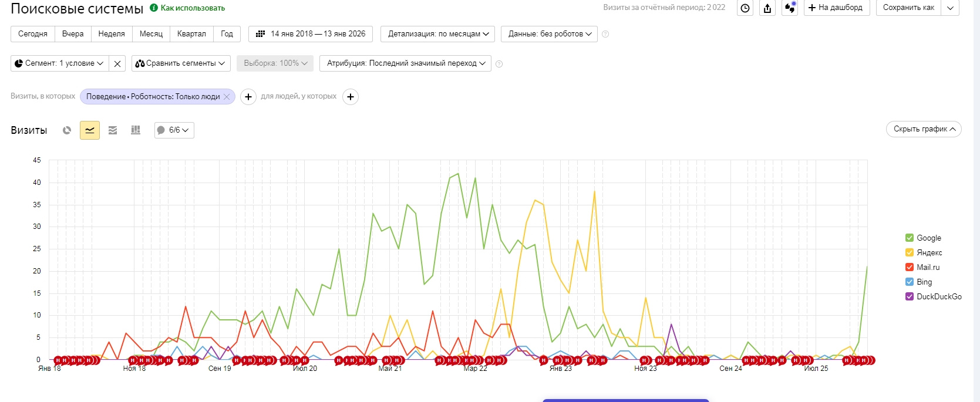Select the Неделя period tab
The height and width of the screenshot is (402, 980).
click(x=112, y=34)
